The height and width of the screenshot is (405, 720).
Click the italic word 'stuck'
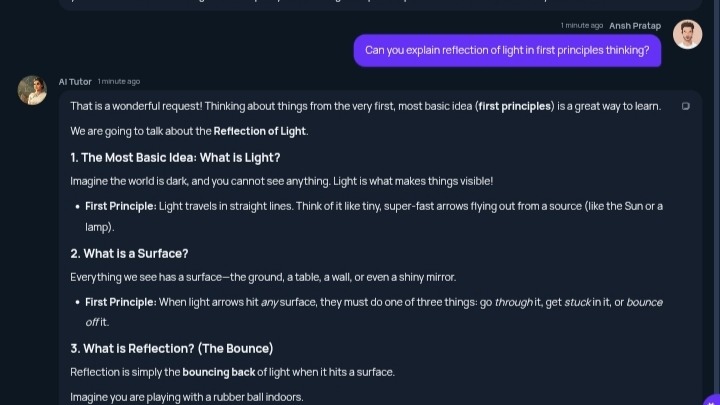coord(578,303)
